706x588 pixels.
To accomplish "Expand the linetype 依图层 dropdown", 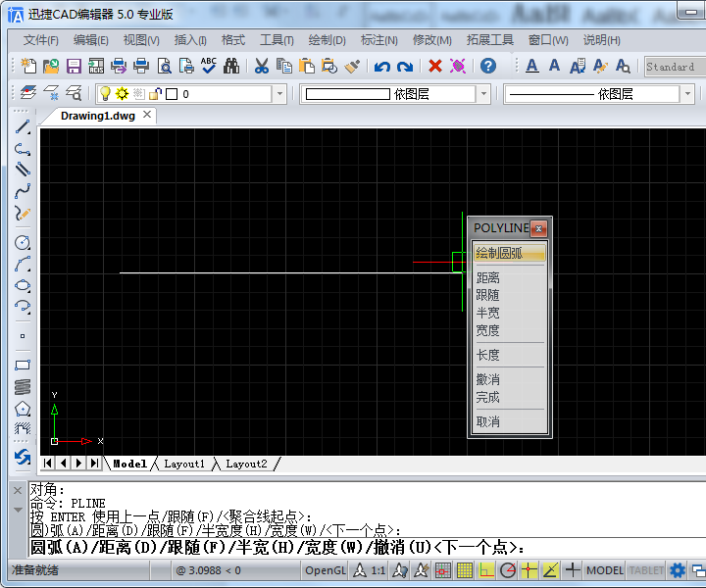I will [x=687, y=93].
